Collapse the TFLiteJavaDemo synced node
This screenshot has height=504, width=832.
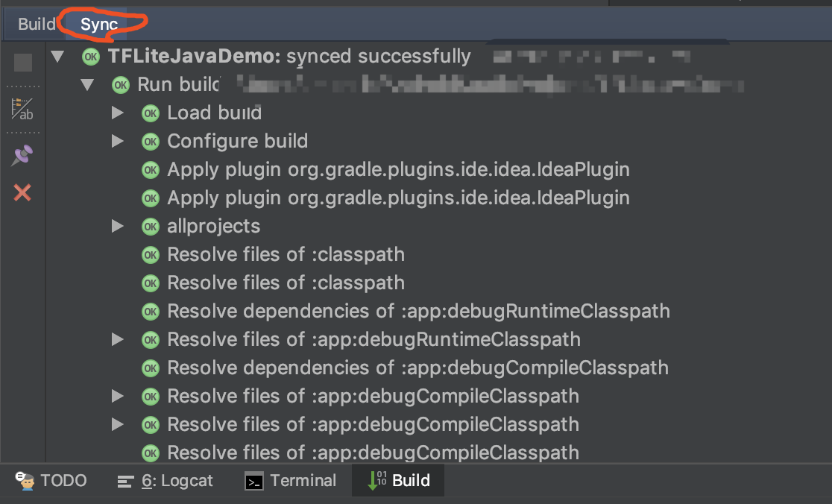tap(58, 55)
